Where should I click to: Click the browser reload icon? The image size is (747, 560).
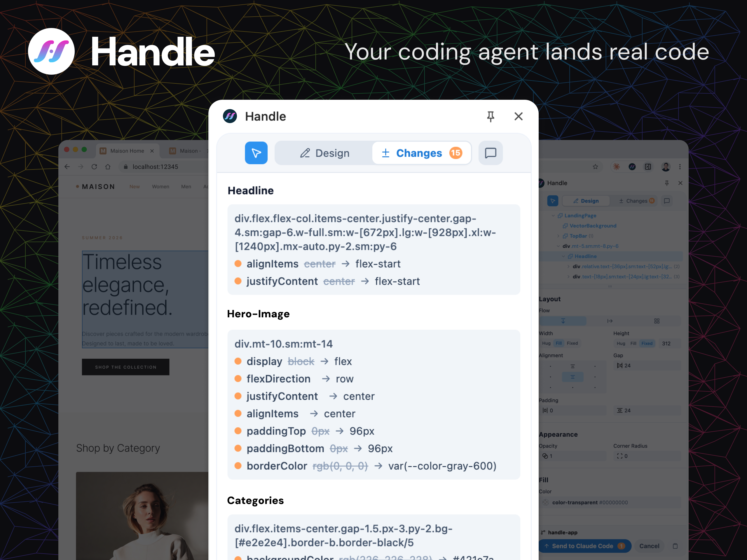[x=94, y=167]
